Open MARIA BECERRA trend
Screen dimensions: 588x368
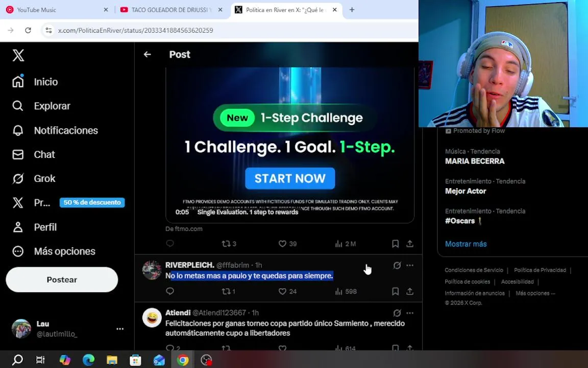click(475, 161)
